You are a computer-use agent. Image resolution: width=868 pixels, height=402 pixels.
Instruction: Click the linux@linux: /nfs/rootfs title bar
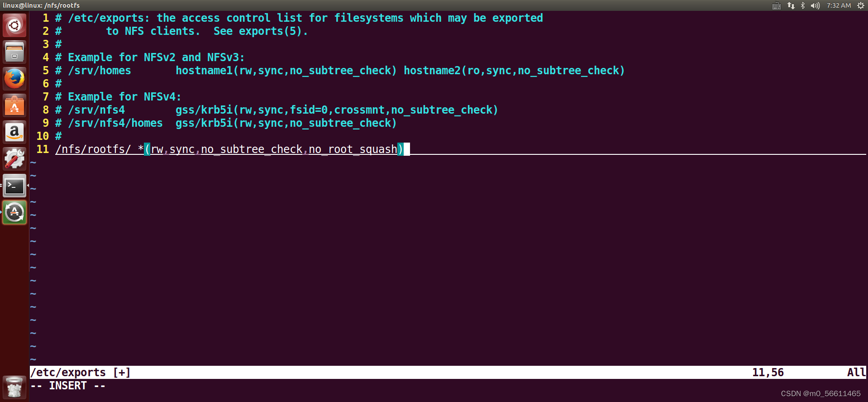tap(41, 5)
